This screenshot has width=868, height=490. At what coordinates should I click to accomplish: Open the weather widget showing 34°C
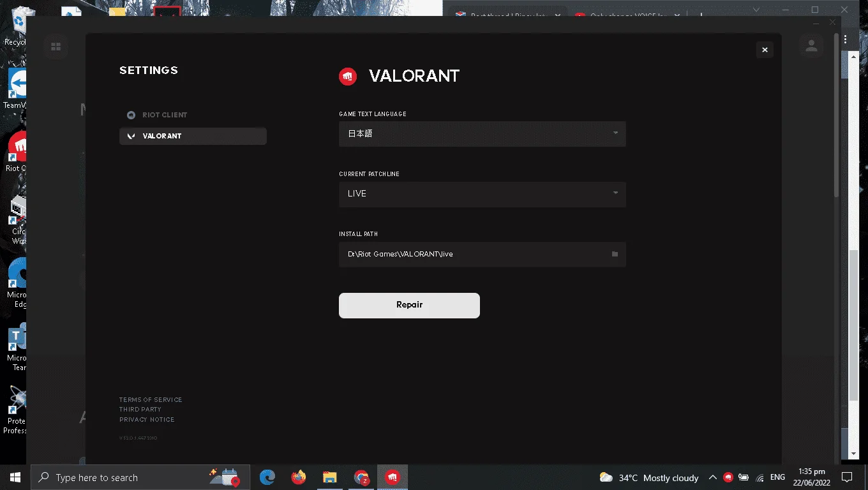pos(649,477)
